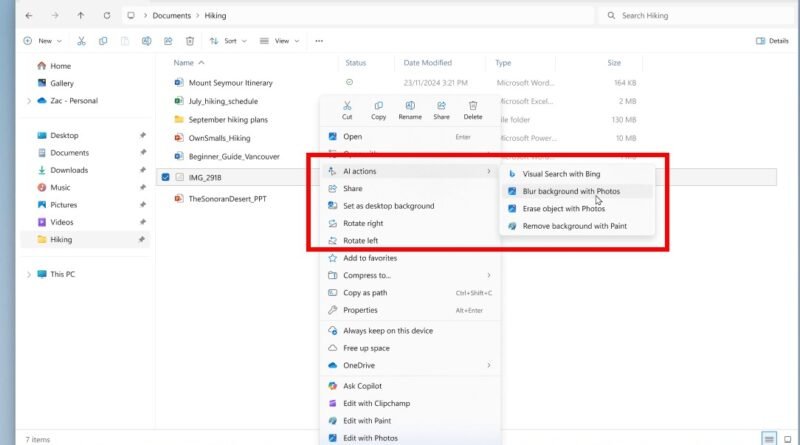Click Documents in the address breadcrumb
Viewport: 800px width, 445px height.
coord(171,16)
